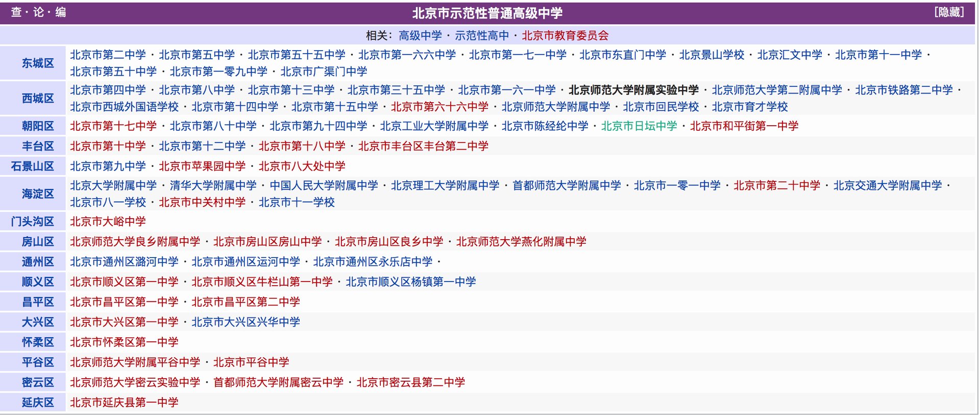Open school link 北京市大兴区兴华中学
980x418 pixels.
[x=246, y=322]
